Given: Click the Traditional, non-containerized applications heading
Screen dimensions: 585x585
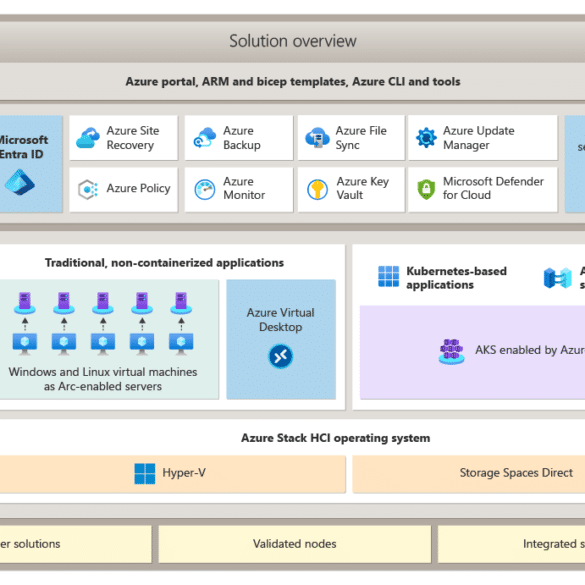Looking at the screenshot, I should click(x=165, y=263).
